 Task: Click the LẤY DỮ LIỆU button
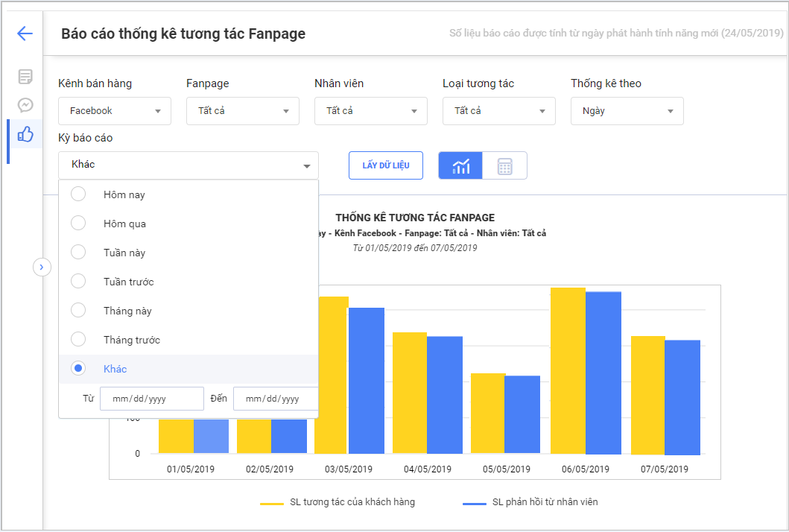pyautogui.click(x=386, y=165)
